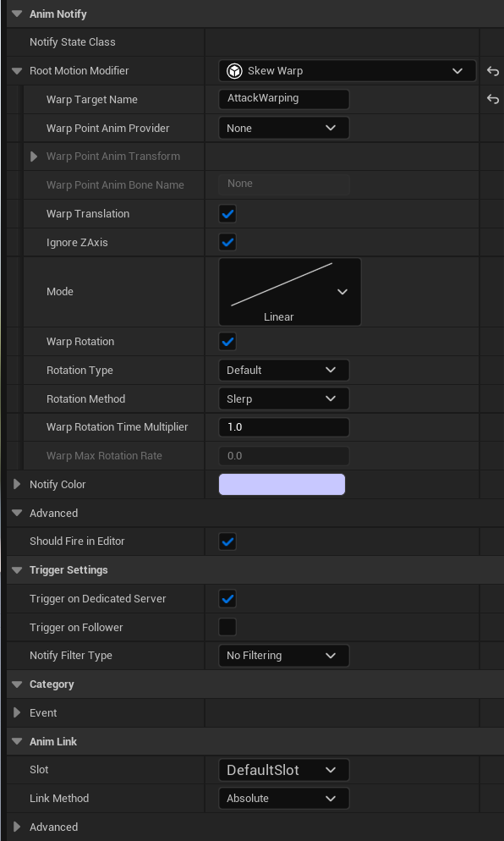Expand the Notify Color property
504x841 pixels.
click(17, 484)
